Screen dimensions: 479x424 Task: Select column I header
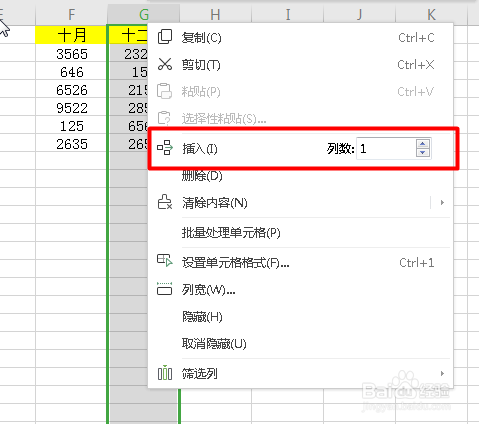point(287,15)
